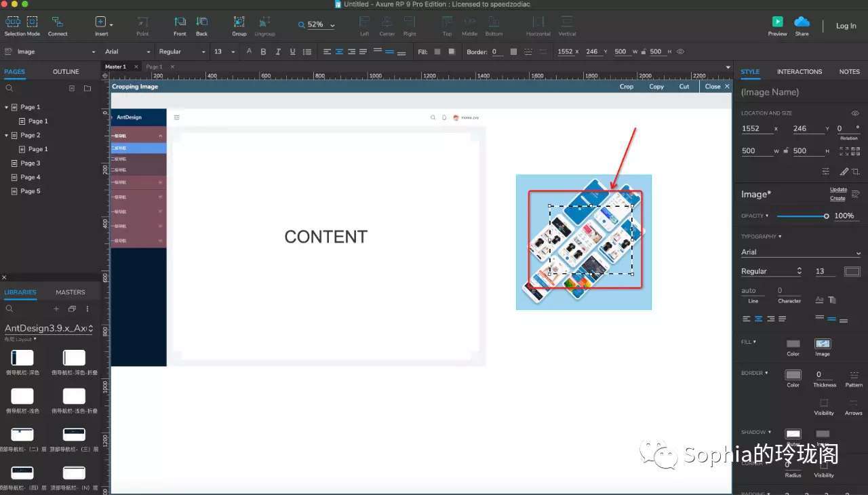Collapse the Page 1 tree node
This screenshot has width=868, height=495.
tap(7, 107)
